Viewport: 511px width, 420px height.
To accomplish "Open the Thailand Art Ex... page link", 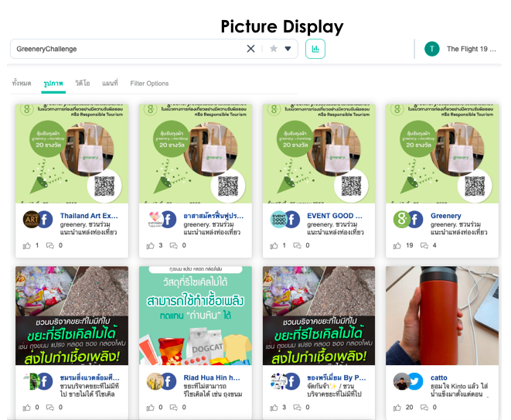I will pyautogui.click(x=89, y=216).
